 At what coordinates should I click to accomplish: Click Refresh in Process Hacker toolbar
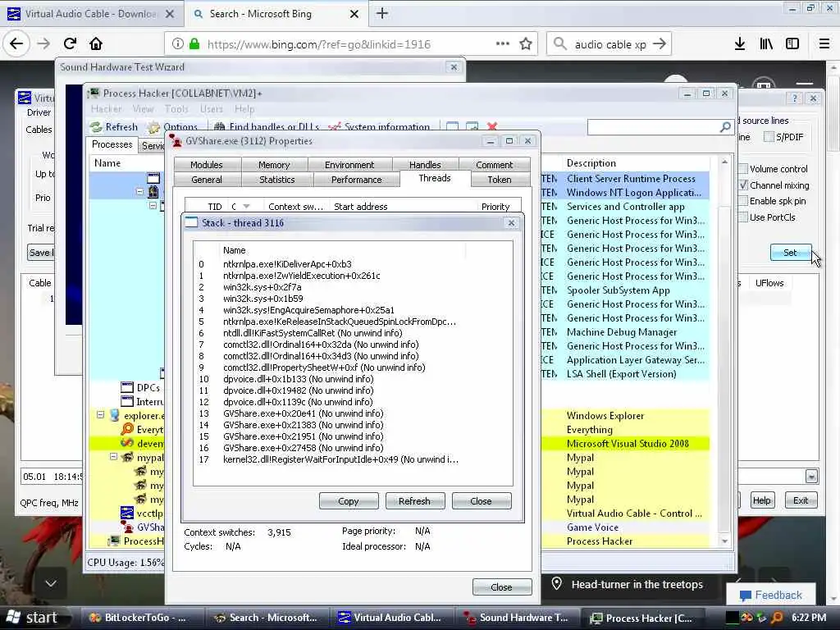tap(114, 127)
